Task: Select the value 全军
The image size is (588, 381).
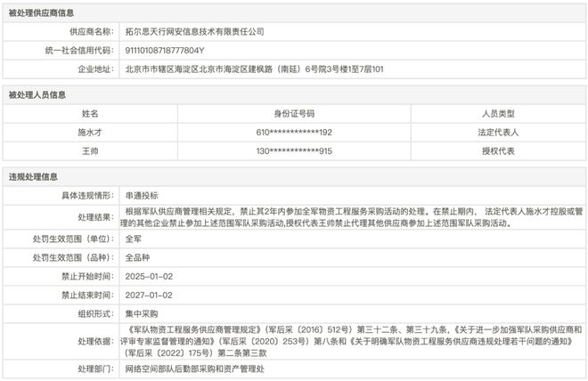Action: tap(134, 239)
